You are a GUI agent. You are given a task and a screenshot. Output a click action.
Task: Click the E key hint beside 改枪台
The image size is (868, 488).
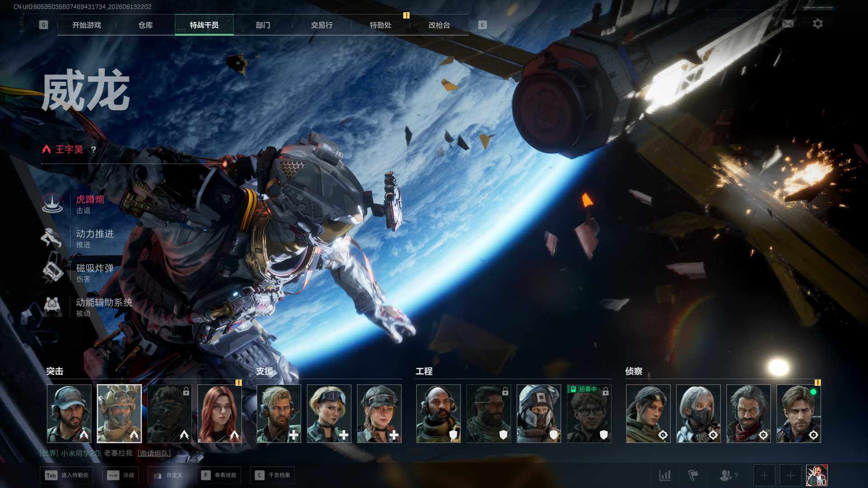point(482,25)
